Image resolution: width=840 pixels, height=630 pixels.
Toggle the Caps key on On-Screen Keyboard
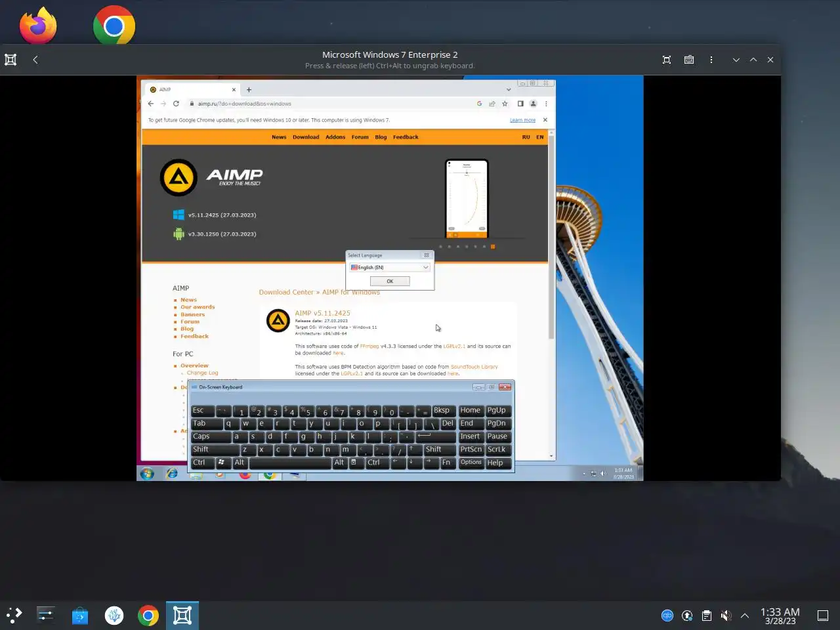[211, 436]
